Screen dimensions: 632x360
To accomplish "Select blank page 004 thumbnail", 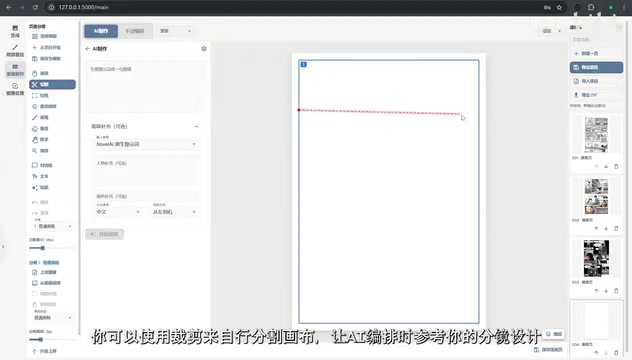I will [596, 321].
